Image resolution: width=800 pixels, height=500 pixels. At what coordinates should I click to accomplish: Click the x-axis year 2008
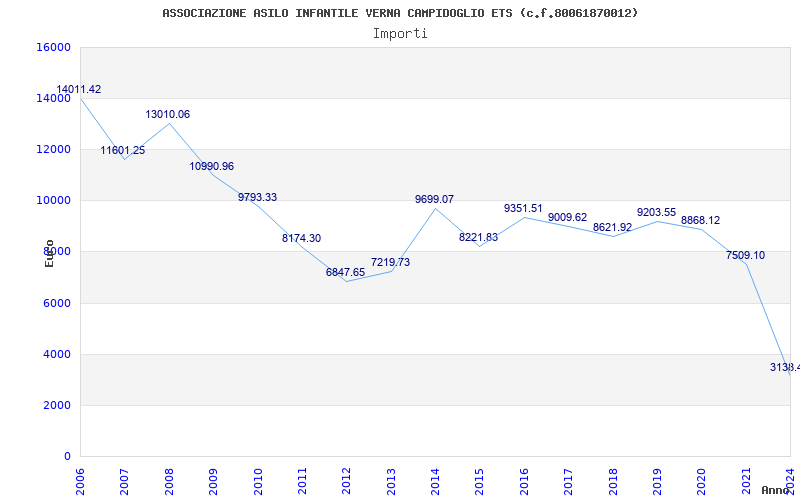[x=169, y=482]
